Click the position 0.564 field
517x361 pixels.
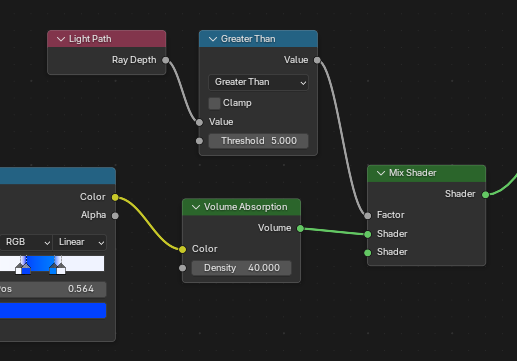coord(53,289)
